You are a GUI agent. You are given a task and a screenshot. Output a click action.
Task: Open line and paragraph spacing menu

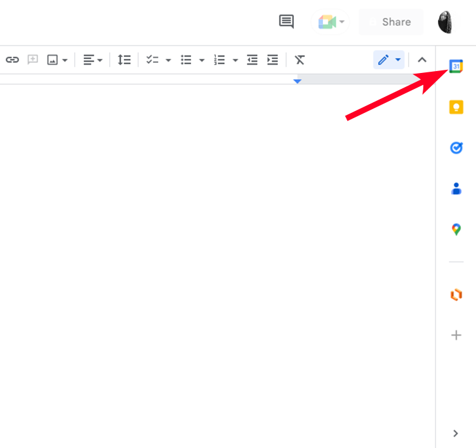click(124, 60)
